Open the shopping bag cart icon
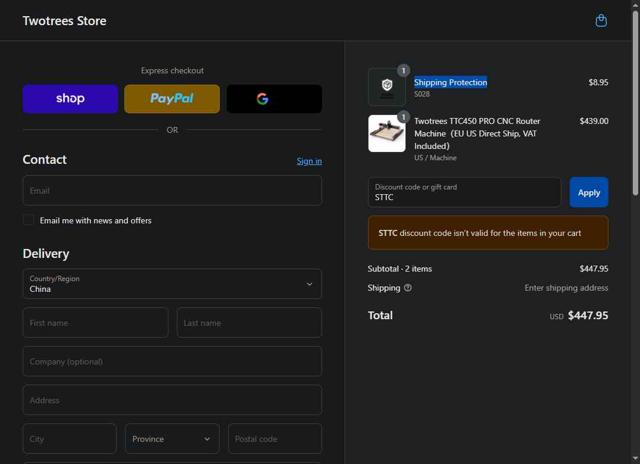Screen dimensions: 640x464 (x=601, y=20)
